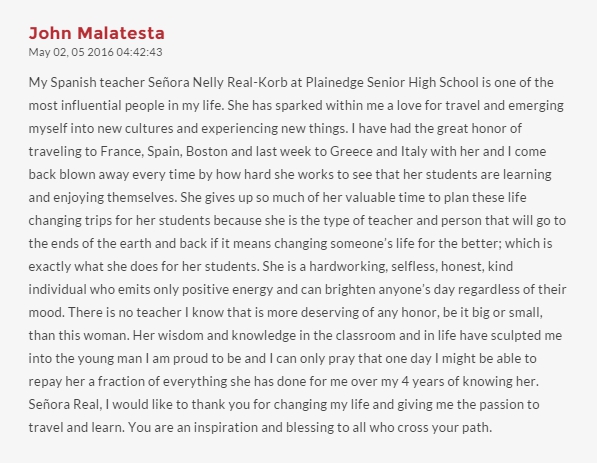Screen dimensions: 597x463
Task: Click the name Señora Nelly Real-Korb
Action: click(217, 83)
